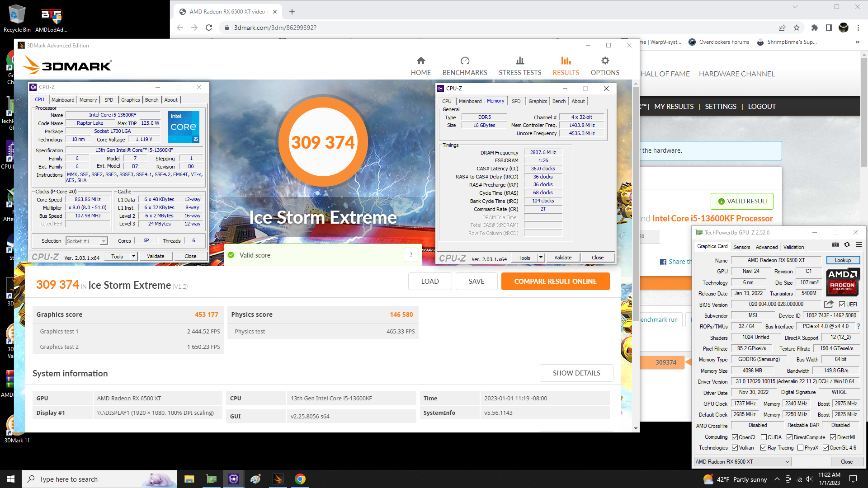Open MY RESULTS link on the webpage

point(674,107)
